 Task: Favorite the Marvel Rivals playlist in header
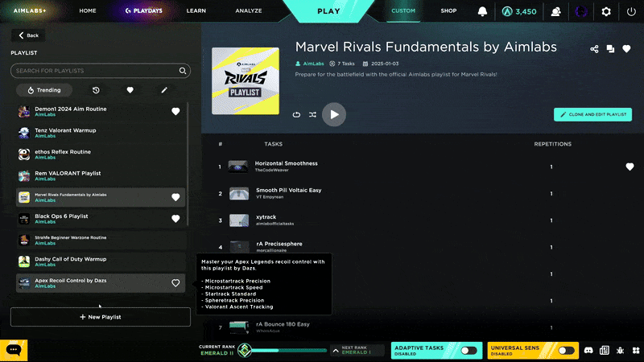(626, 49)
